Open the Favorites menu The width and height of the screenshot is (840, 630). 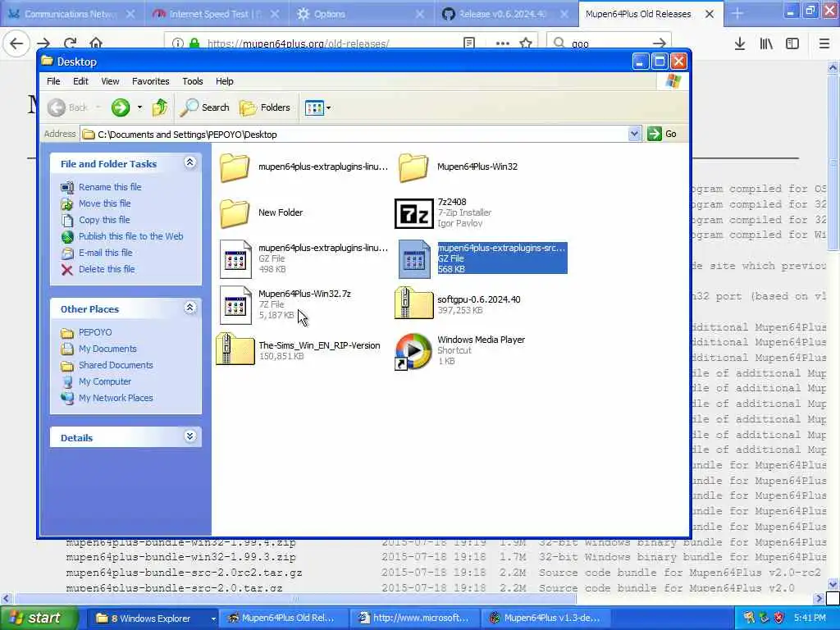click(151, 81)
